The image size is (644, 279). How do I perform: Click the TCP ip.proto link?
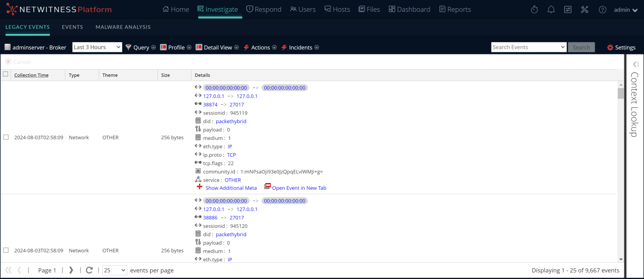tap(232, 155)
